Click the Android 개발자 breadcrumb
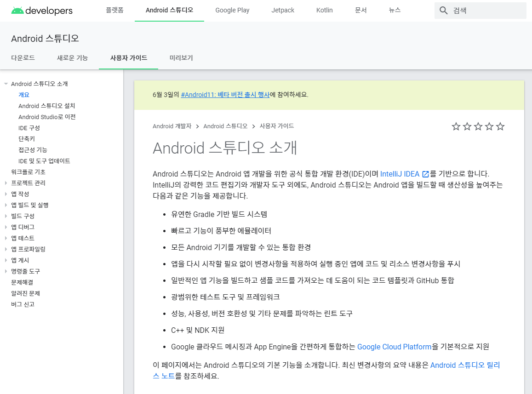 click(x=172, y=126)
